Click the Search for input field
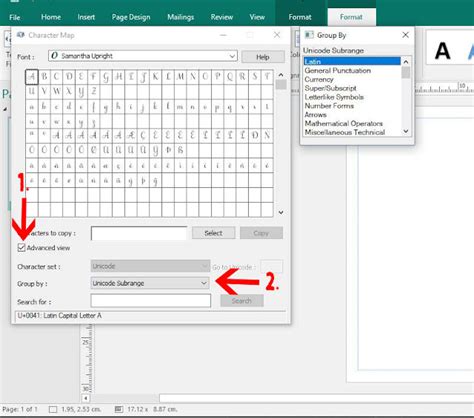 point(151,301)
